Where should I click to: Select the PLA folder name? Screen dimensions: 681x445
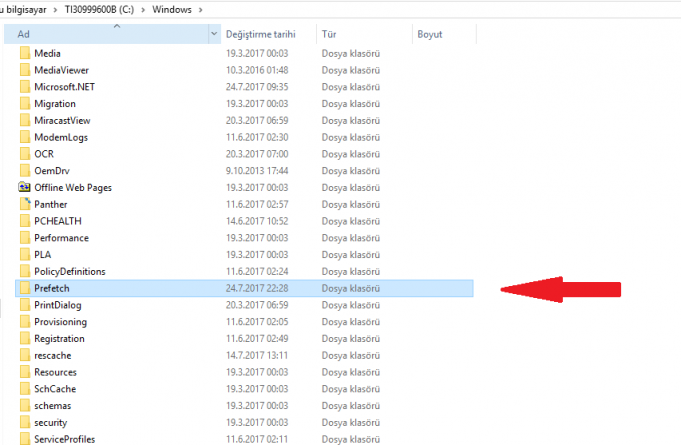[43, 254]
